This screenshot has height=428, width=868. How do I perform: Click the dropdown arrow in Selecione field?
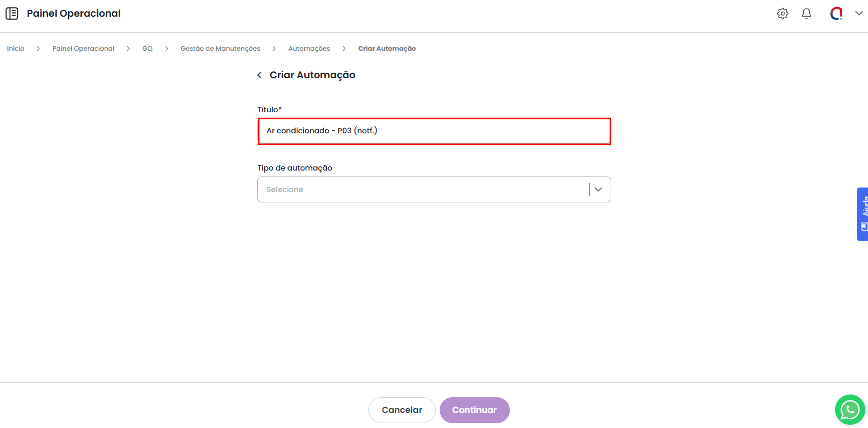coord(598,189)
